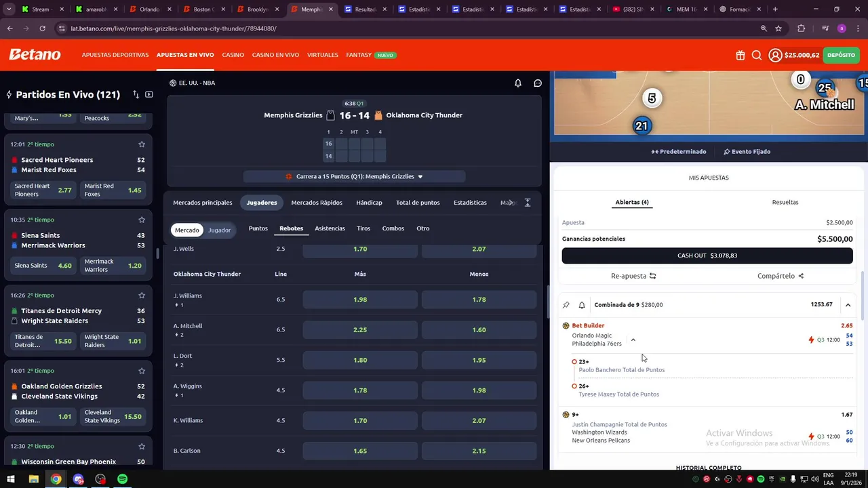Open the user account profile icon
The width and height of the screenshot is (868, 488).
[775, 55]
